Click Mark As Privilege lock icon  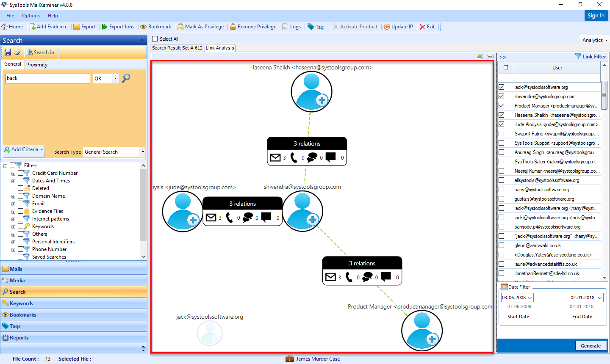point(180,27)
